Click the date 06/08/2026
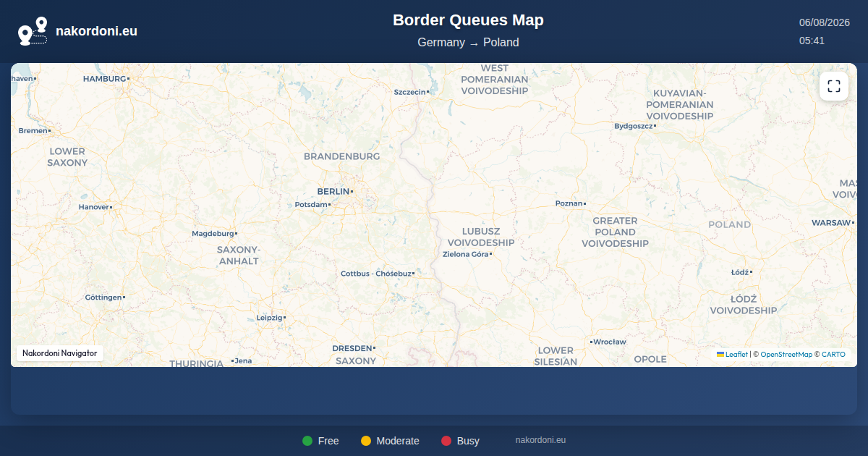This screenshot has width=868, height=456. tap(824, 22)
